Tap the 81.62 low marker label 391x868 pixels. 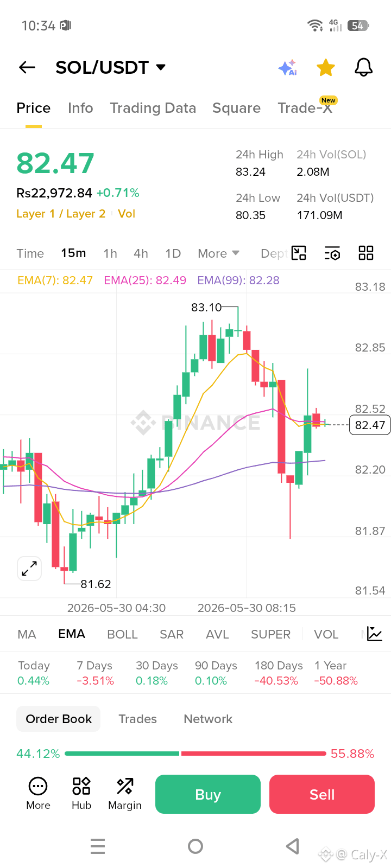coord(96,584)
